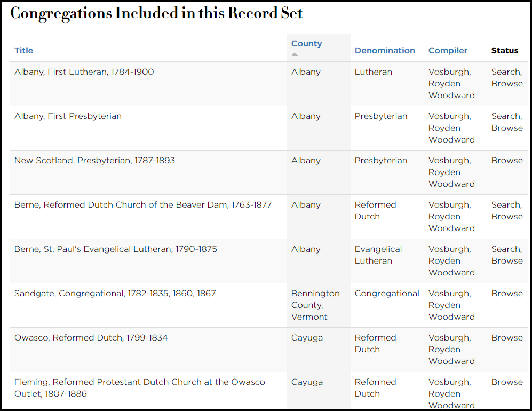
Task: Sort table by Title column
Action: pos(23,51)
